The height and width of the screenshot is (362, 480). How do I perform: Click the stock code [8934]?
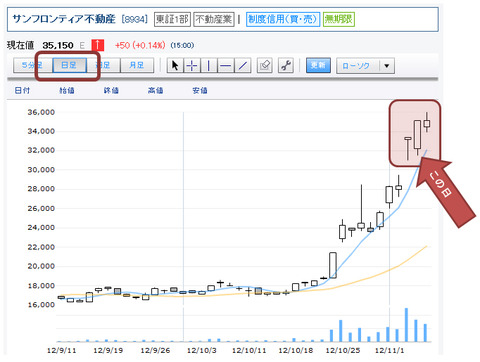click(135, 19)
